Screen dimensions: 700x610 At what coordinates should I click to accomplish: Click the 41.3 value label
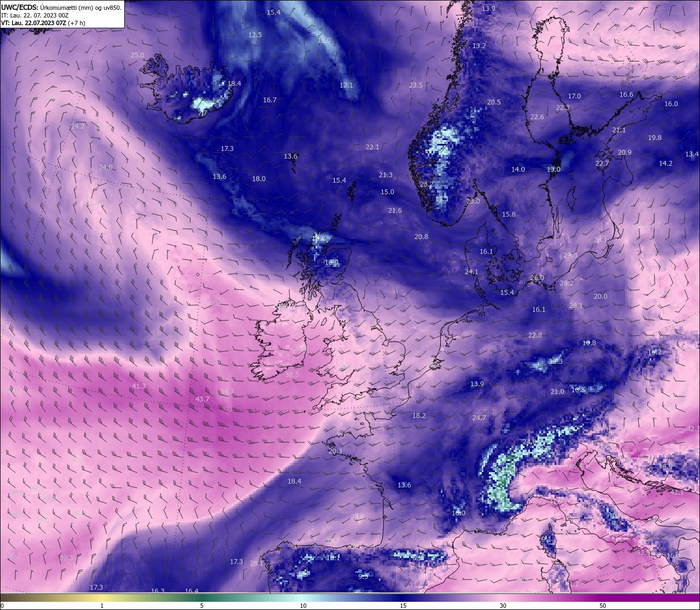point(139,386)
